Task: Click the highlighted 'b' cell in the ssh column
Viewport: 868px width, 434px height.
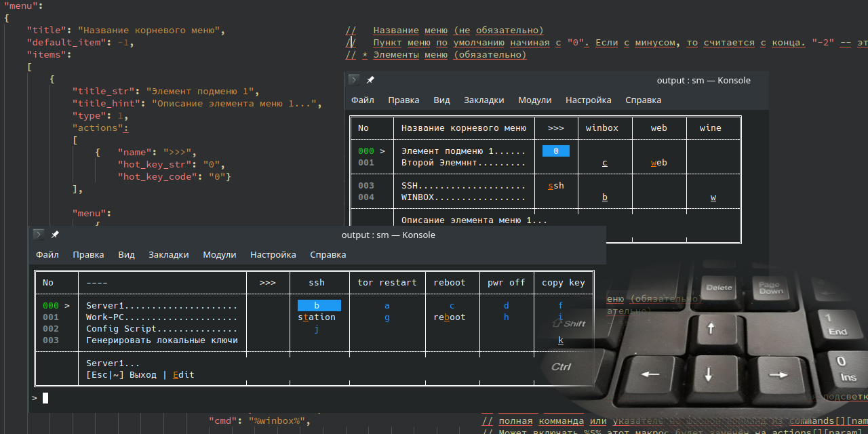Action: pyautogui.click(x=319, y=306)
